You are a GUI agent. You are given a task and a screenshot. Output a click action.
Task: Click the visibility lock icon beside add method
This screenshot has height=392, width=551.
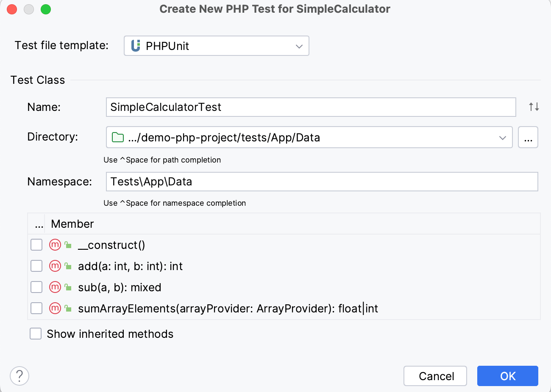coord(67,266)
